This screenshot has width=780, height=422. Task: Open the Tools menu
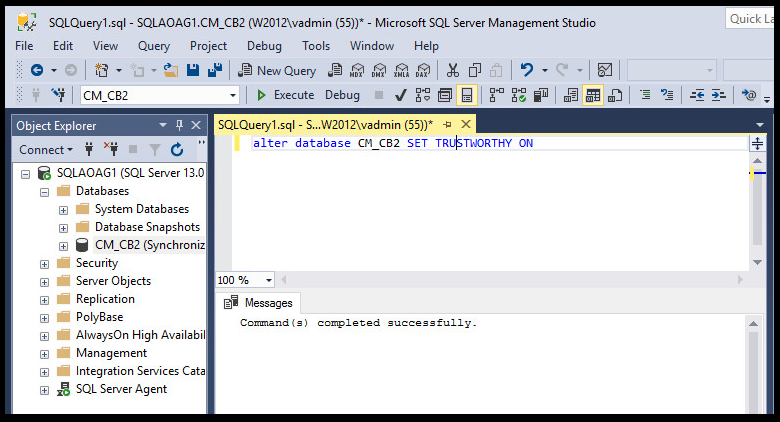[316, 46]
